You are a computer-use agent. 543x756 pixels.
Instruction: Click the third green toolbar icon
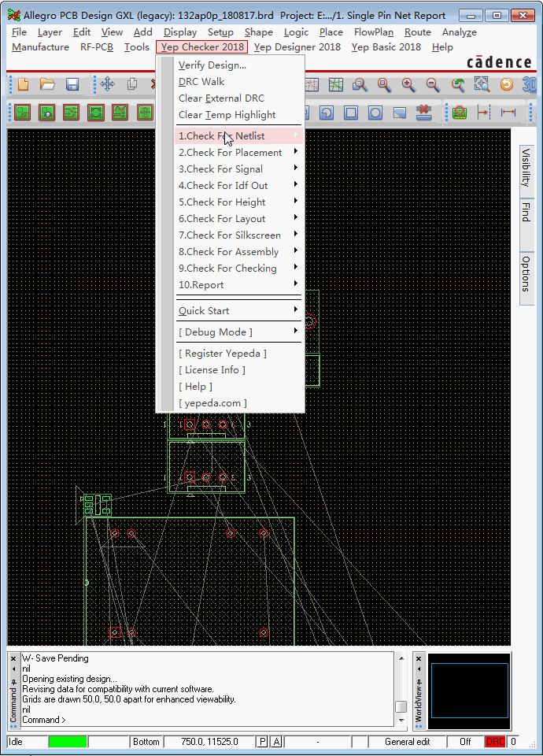tap(72, 113)
